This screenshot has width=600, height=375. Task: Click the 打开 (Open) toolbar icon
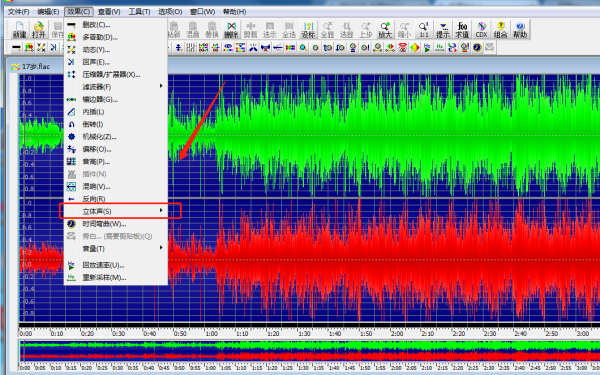tap(38, 29)
